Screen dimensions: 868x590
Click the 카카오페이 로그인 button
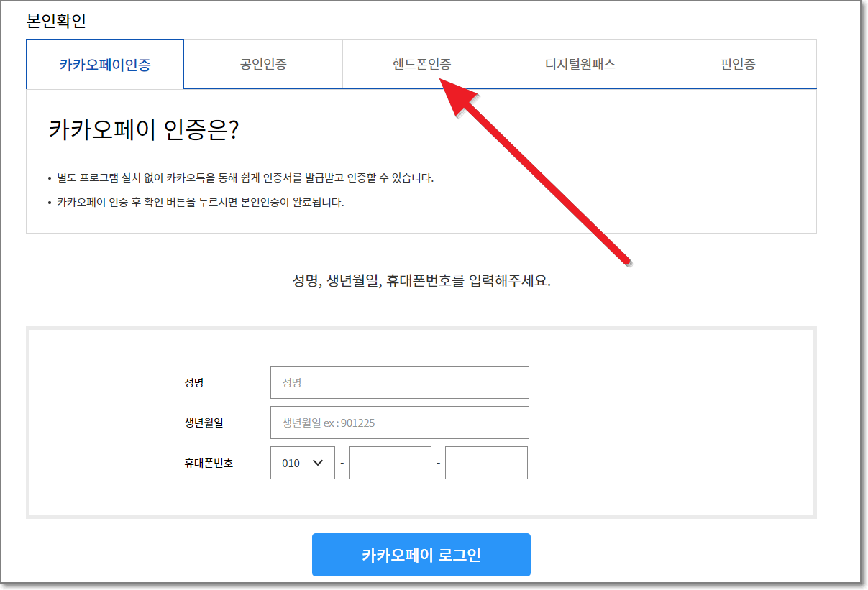click(421, 555)
